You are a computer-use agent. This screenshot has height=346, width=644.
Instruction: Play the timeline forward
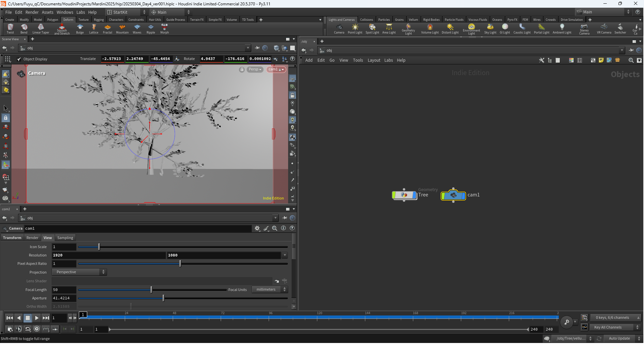[37, 318]
